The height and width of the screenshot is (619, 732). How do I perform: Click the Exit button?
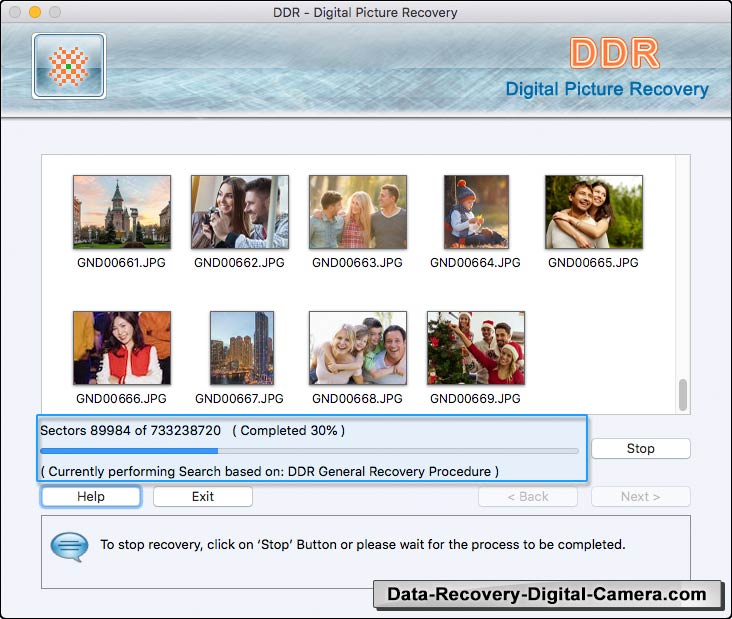(x=203, y=496)
